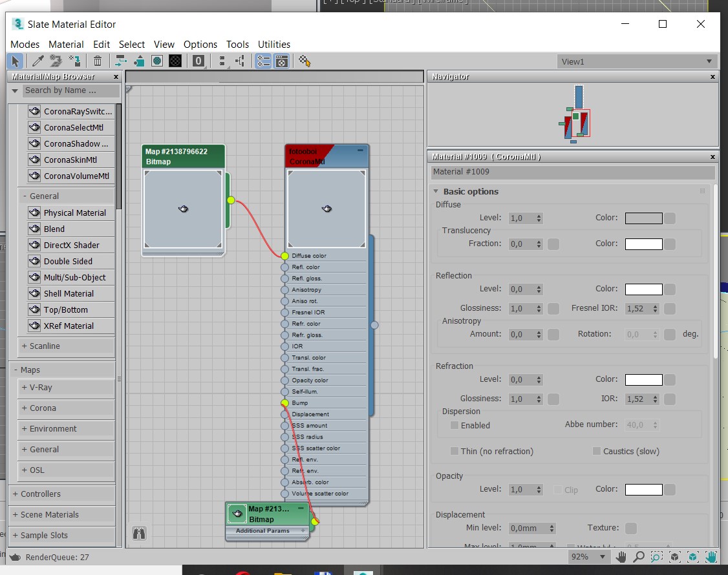Close the Material/Map Browser panel
Viewport: 728px width, 575px height.
[116, 77]
